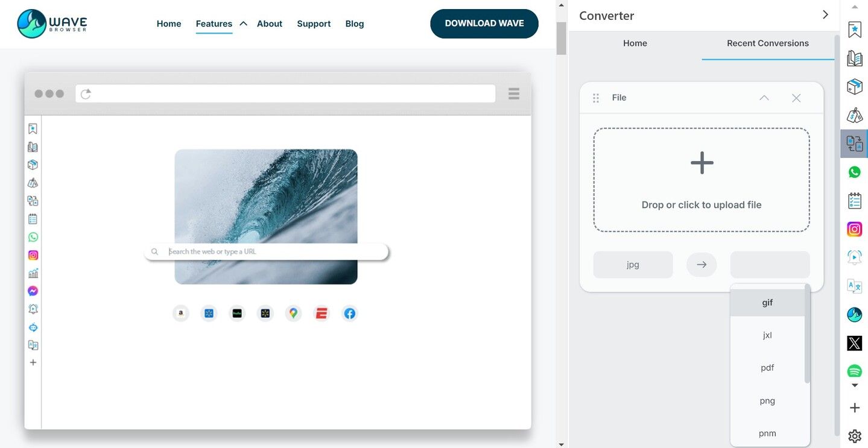Select gif from the format list

(x=767, y=303)
